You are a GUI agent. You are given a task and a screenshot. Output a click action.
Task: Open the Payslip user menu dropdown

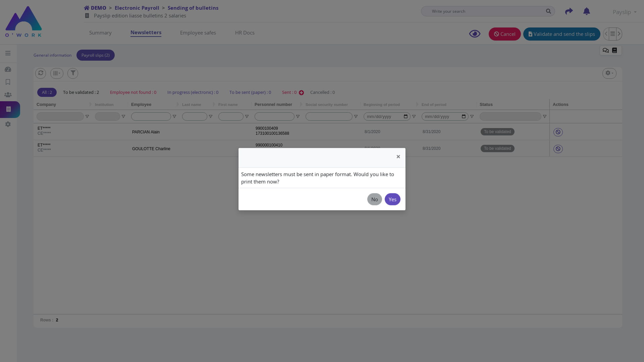click(x=624, y=12)
